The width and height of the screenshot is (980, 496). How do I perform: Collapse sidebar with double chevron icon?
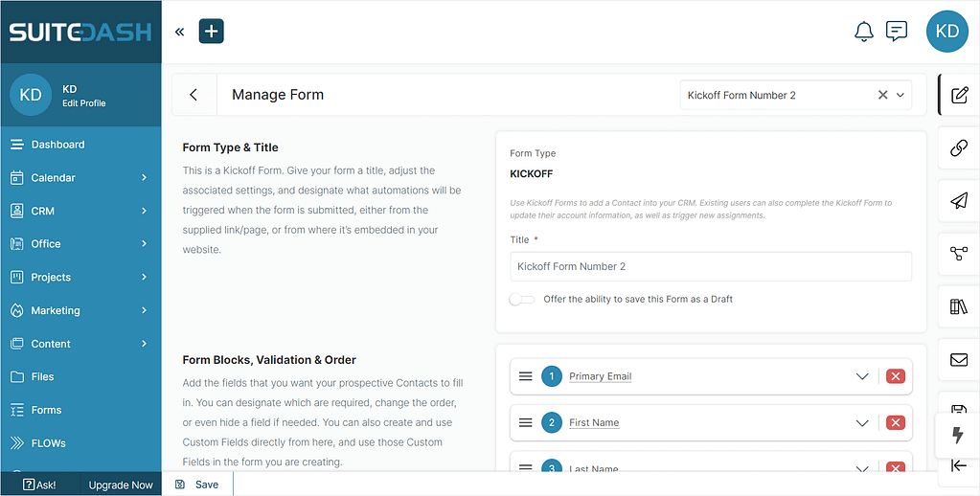point(179,32)
